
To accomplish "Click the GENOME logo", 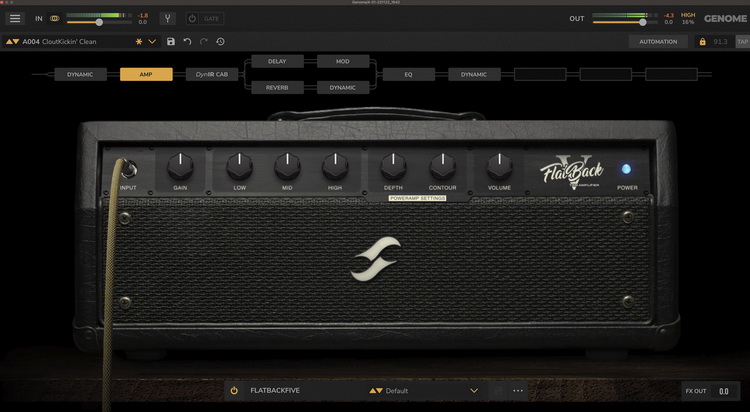I will coord(725,19).
